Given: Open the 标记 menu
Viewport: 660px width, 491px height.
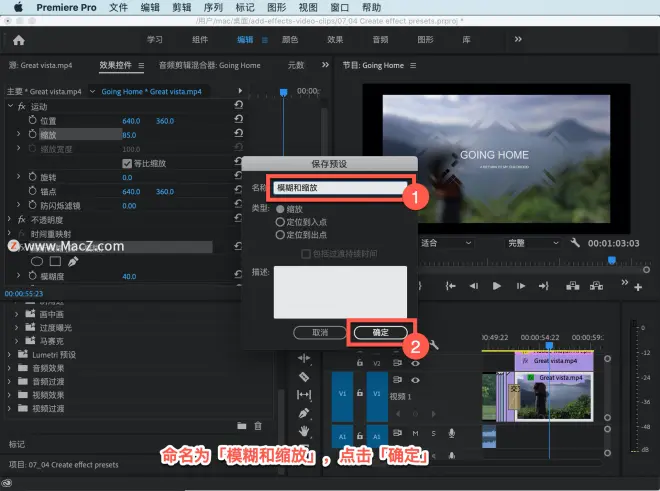Looking at the screenshot, I should click(x=245, y=8).
